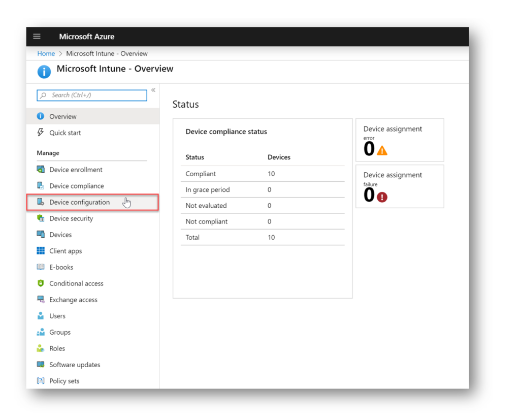Click the Groups people icon

point(41,332)
